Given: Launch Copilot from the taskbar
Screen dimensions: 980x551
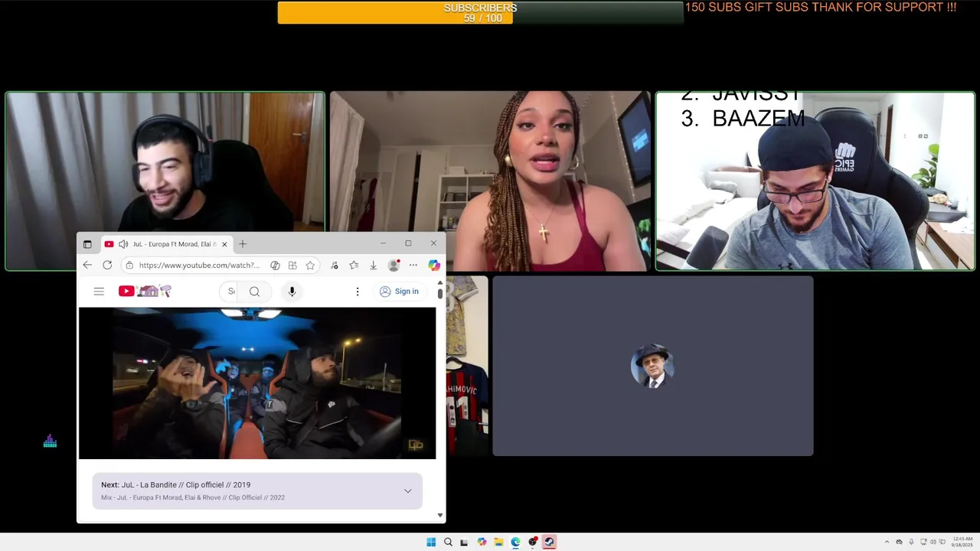Looking at the screenshot, I should (482, 542).
